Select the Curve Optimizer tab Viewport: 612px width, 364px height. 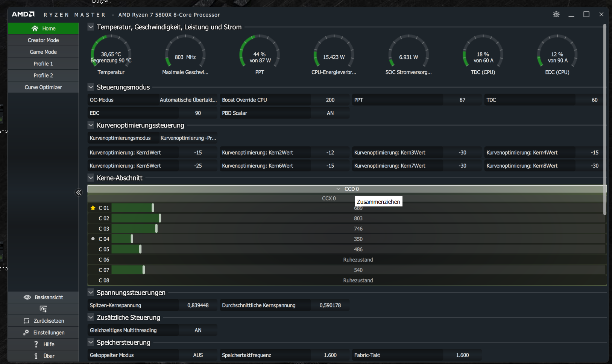43,87
